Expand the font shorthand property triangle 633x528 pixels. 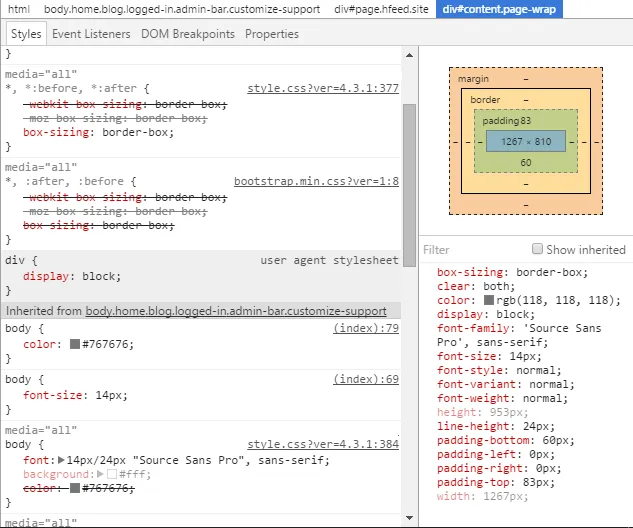point(61,460)
